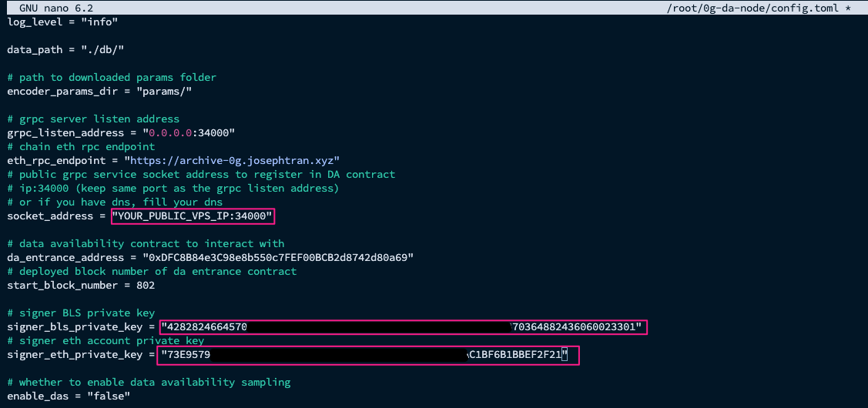
Task: Click the YOUR_PUBLIC_VPS_IP:34000 socket address value
Action: pyautogui.click(x=193, y=216)
